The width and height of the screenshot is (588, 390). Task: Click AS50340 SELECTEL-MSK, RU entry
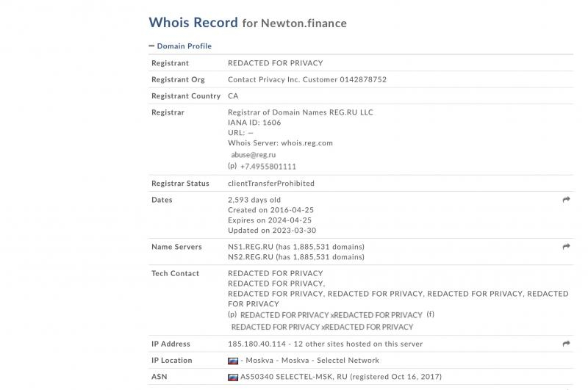[x=341, y=377]
